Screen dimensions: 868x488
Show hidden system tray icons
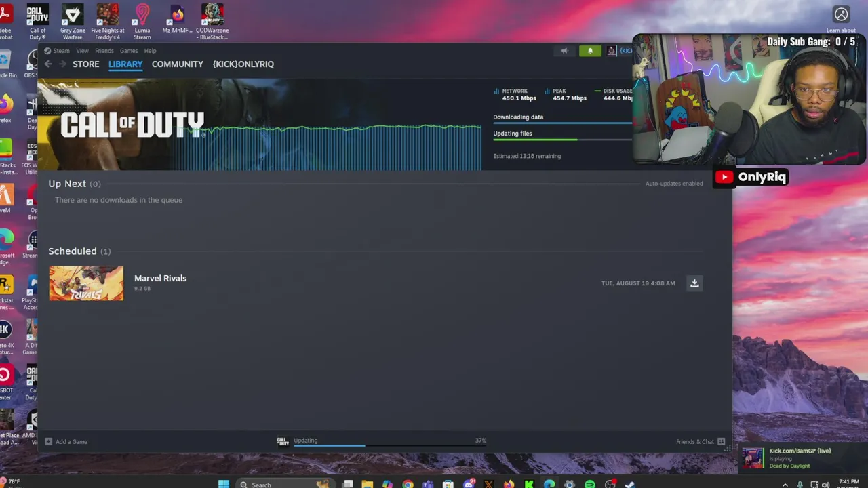pos(785,485)
